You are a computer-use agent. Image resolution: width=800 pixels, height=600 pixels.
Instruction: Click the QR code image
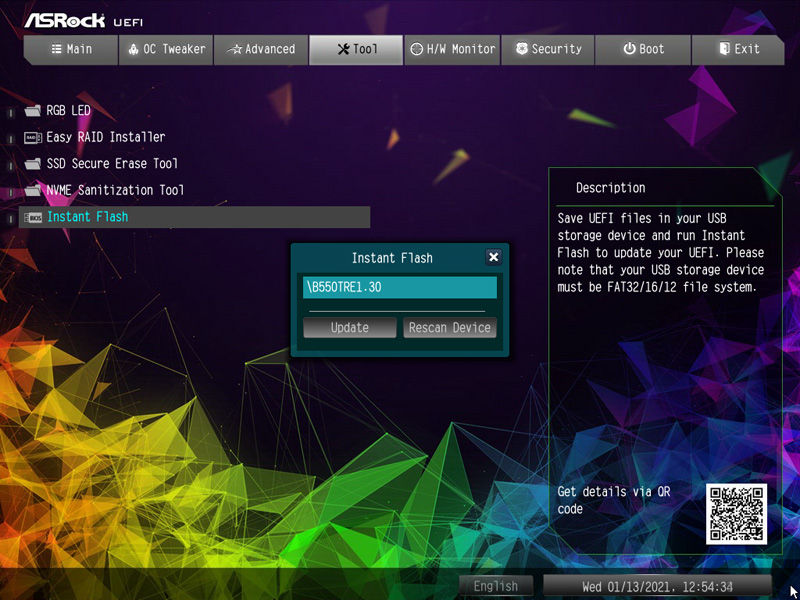736,514
